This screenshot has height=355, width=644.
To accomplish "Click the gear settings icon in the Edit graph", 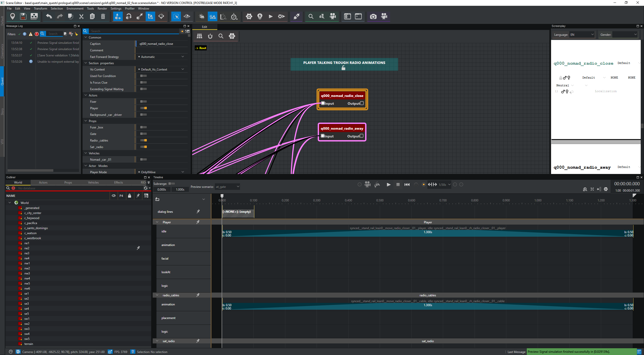I will (232, 36).
